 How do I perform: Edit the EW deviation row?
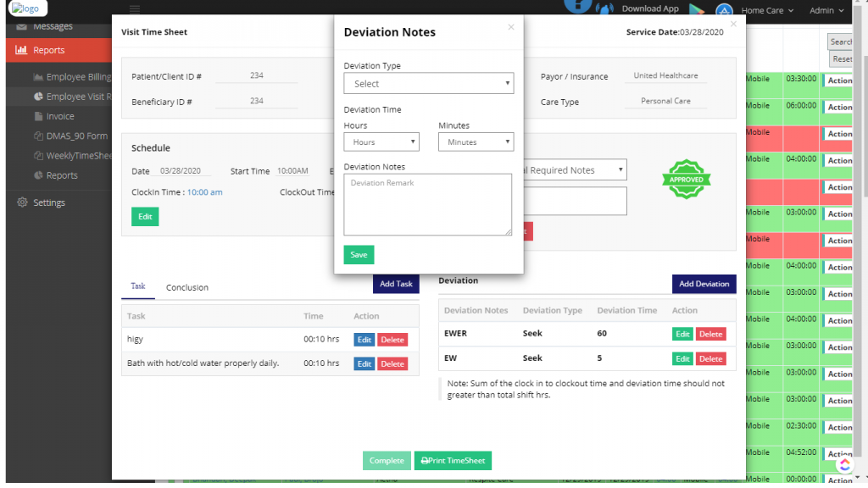(682, 358)
